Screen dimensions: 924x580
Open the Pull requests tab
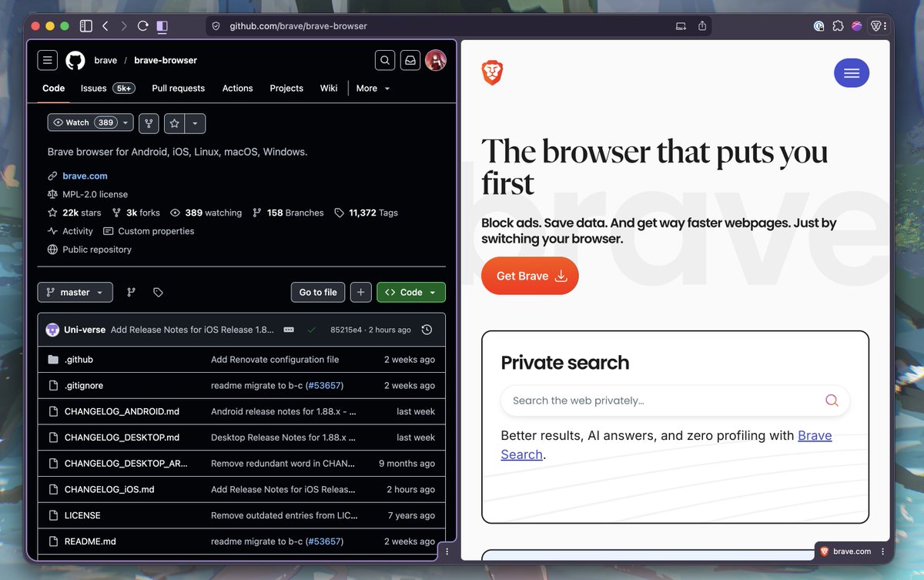pyautogui.click(x=179, y=89)
